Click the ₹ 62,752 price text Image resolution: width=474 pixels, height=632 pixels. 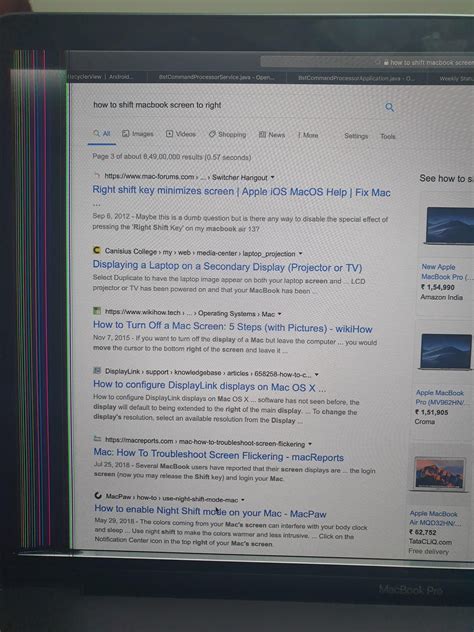[423, 532]
